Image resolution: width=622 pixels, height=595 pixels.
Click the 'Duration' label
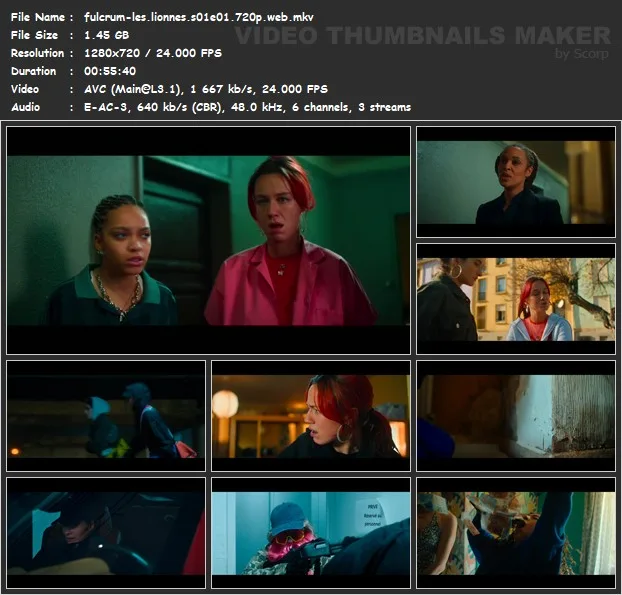(33, 71)
